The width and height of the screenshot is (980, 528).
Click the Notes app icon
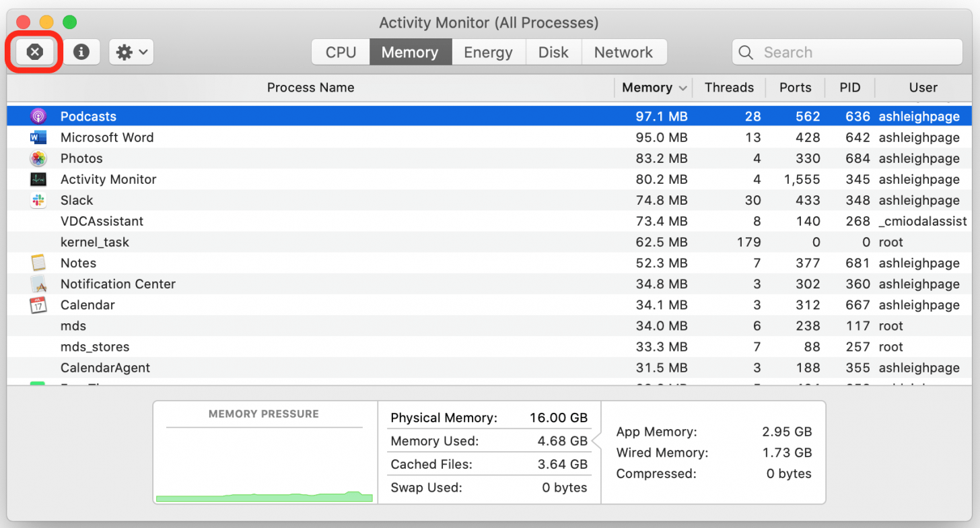pos(38,263)
